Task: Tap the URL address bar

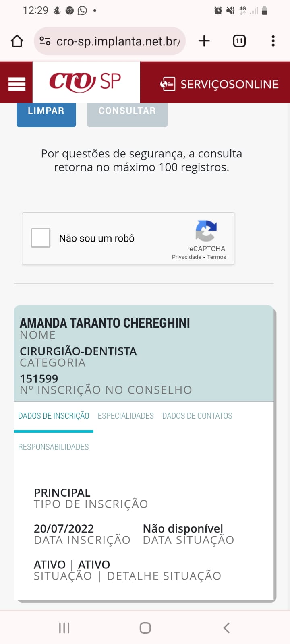Action: click(118, 41)
